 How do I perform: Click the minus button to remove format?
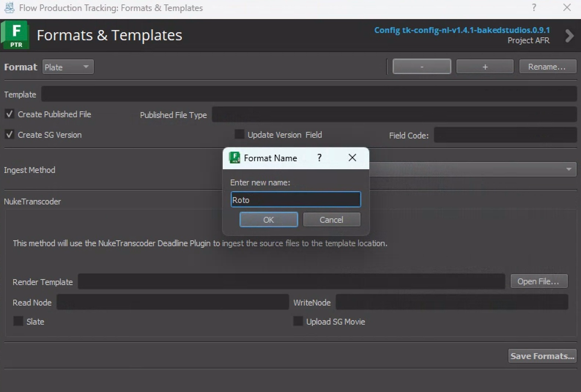(x=422, y=67)
